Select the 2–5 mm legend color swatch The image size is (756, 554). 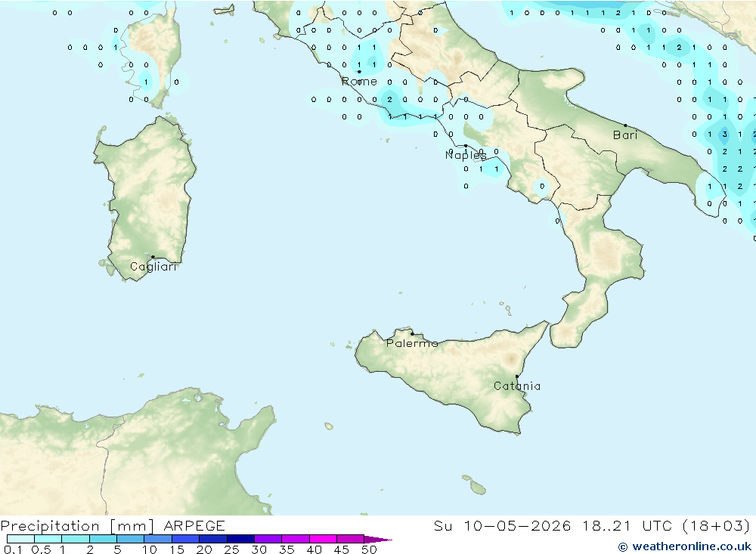103,539
